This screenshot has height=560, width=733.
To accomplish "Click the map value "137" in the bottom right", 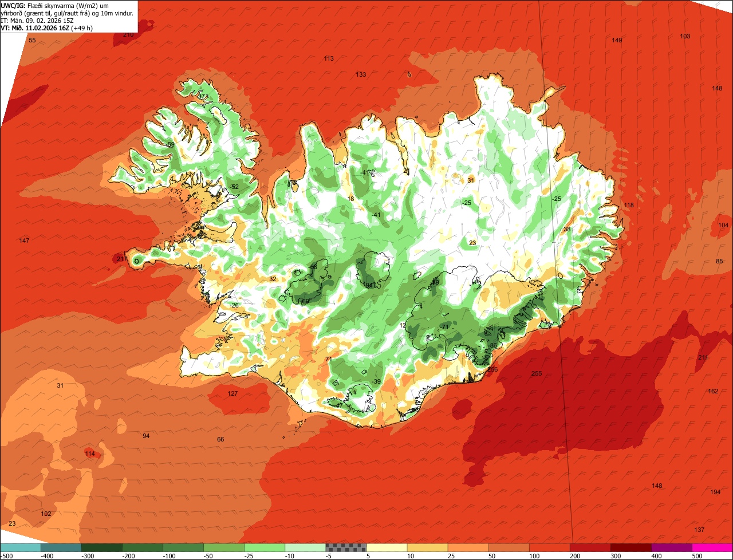I will coord(699,530).
